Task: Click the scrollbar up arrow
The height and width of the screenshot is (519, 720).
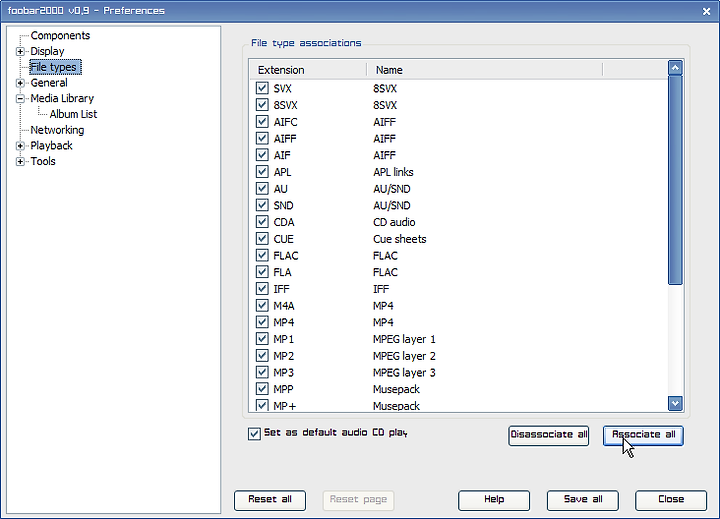Action: pyautogui.click(x=675, y=68)
